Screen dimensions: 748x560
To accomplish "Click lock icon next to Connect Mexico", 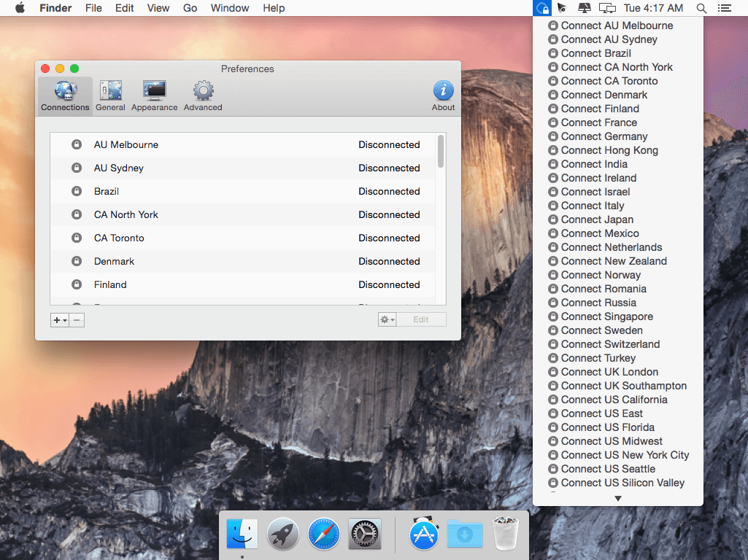I will (x=553, y=233).
